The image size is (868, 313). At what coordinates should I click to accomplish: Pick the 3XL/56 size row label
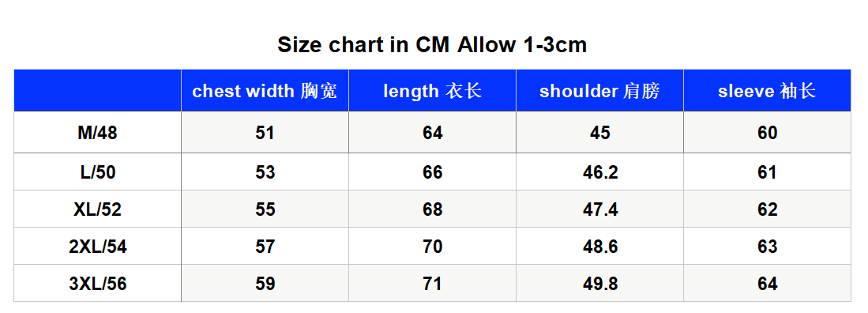(97, 284)
